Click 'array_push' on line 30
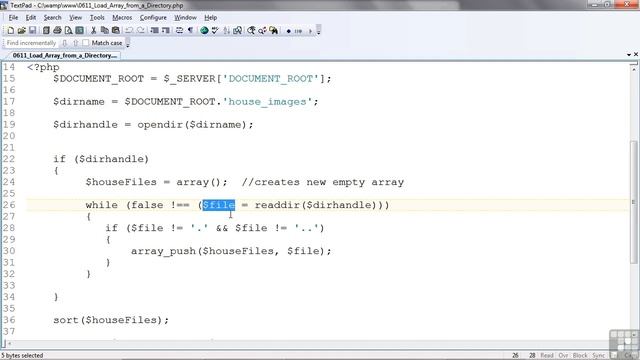The height and width of the screenshot is (360, 640). (x=163, y=251)
